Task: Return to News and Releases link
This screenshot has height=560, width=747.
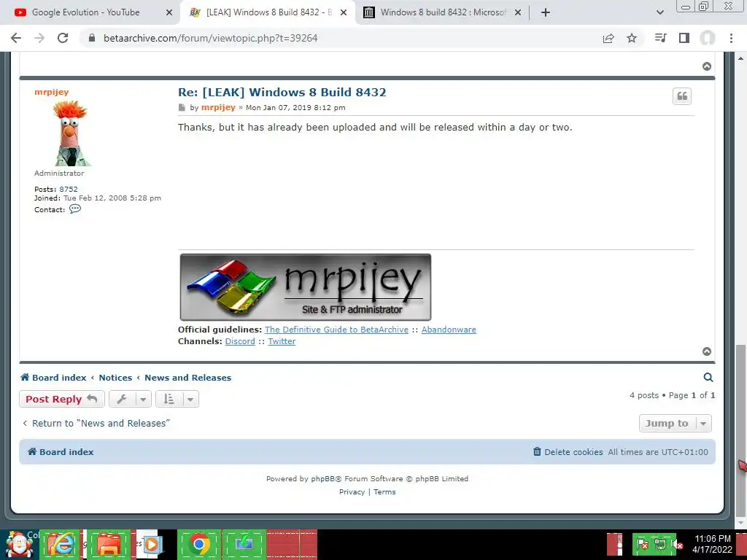Action: click(96, 424)
